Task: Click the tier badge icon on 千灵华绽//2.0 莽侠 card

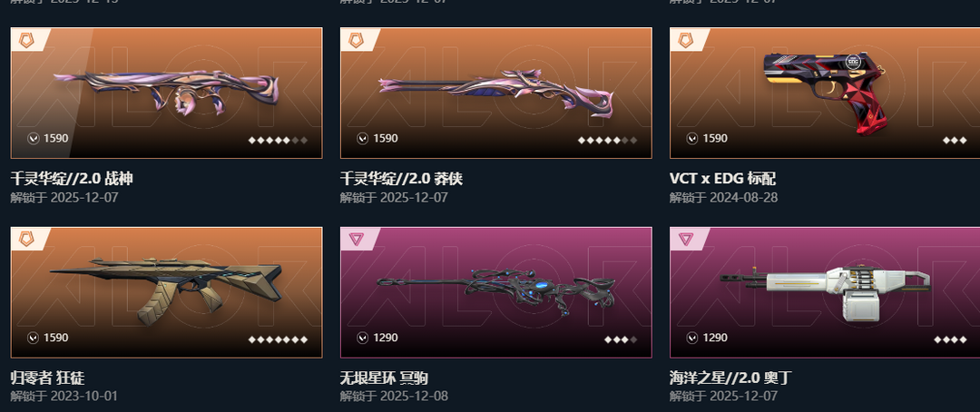Action: pyautogui.click(x=356, y=41)
